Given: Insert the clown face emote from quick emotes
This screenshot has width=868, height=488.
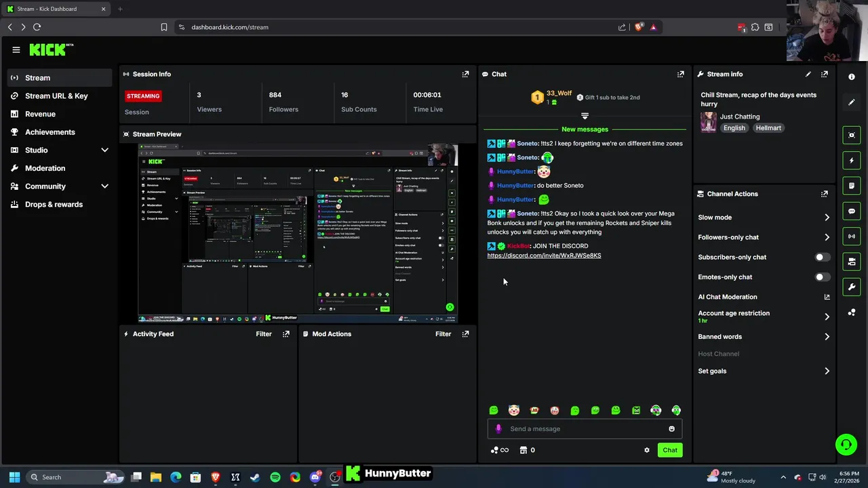Looking at the screenshot, I should pos(514,410).
